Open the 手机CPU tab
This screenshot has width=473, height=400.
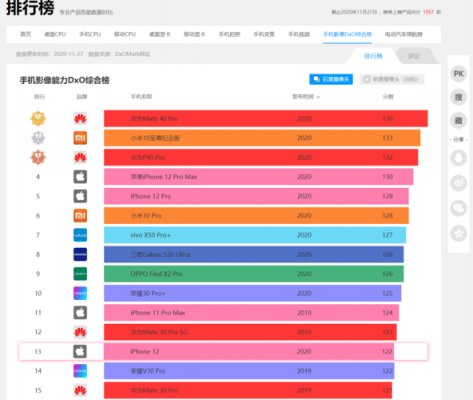pyautogui.click(x=90, y=34)
